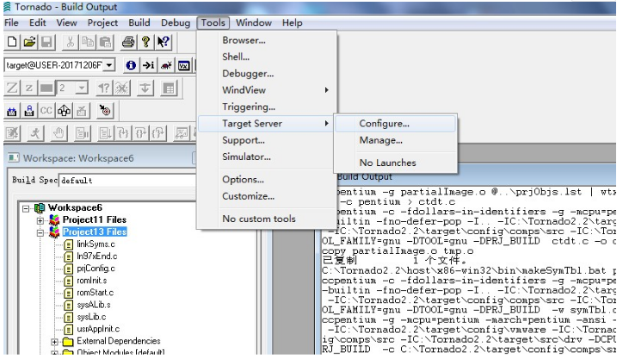Expand the External Dependencies folder
623x364 pixels.
tap(55, 342)
